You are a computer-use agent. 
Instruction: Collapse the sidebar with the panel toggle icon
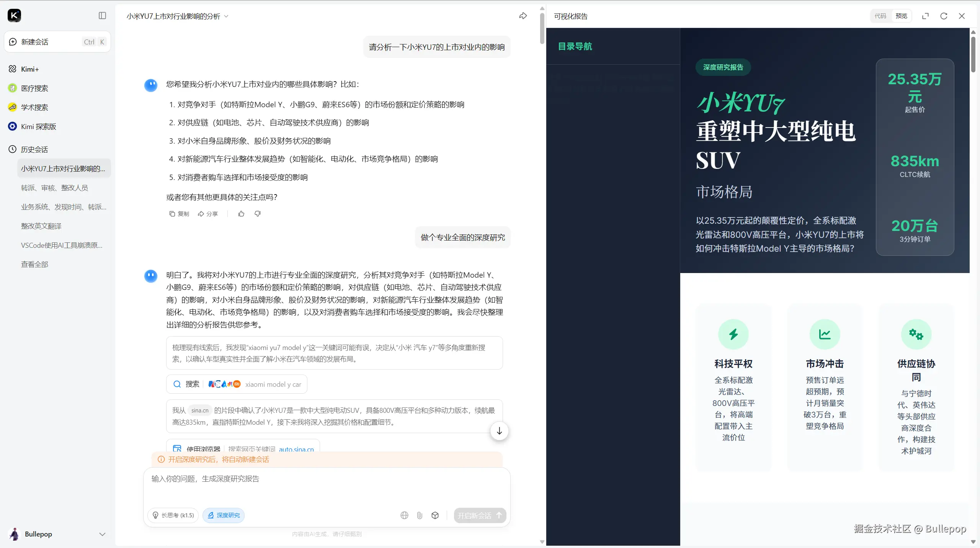click(x=102, y=16)
